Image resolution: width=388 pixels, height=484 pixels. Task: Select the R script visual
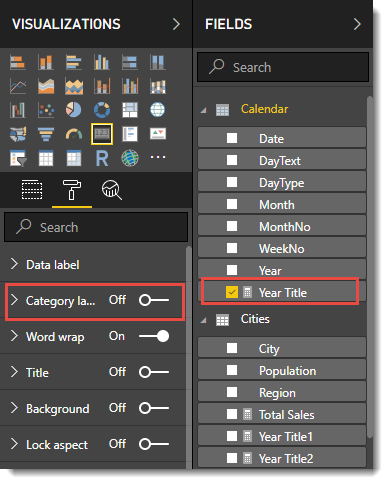point(102,158)
